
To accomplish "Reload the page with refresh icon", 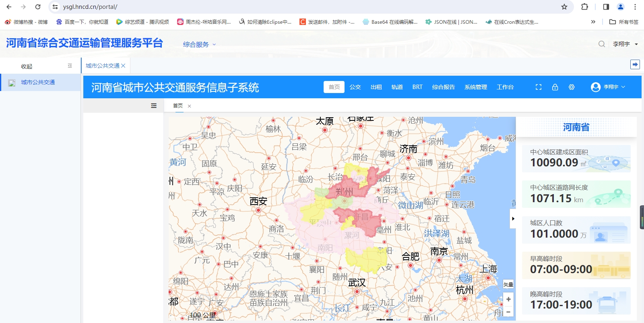I will click(x=38, y=7).
